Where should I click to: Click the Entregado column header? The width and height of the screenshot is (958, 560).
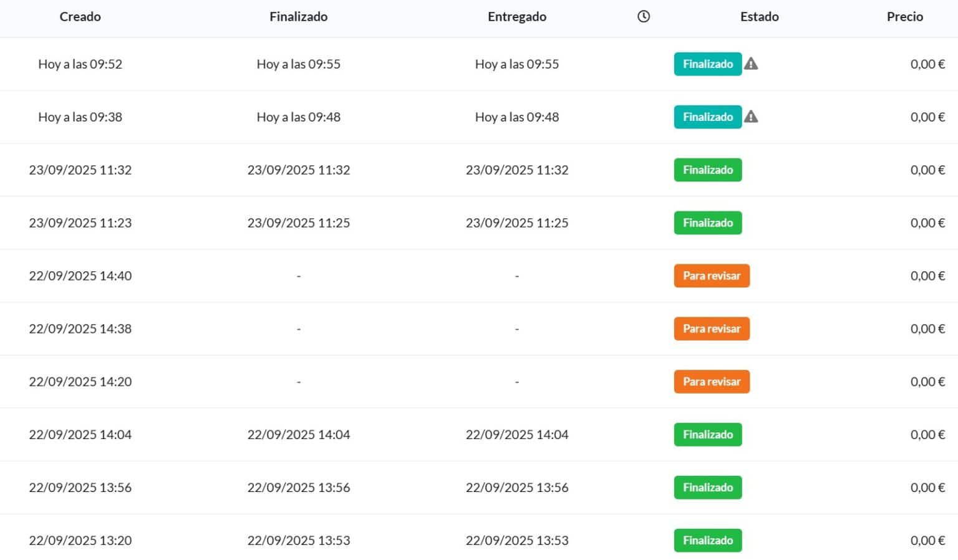tap(516, 17)
